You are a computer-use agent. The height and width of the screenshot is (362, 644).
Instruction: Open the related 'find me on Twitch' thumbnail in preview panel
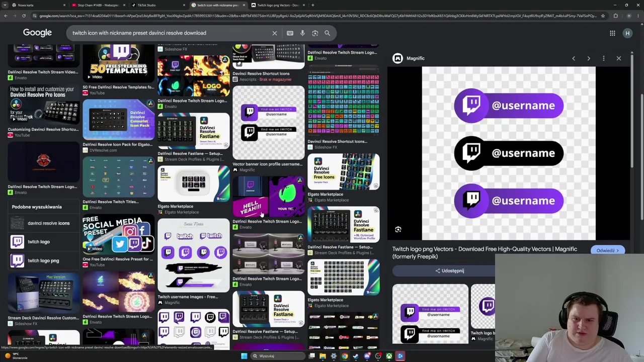[x=430, y=314]
